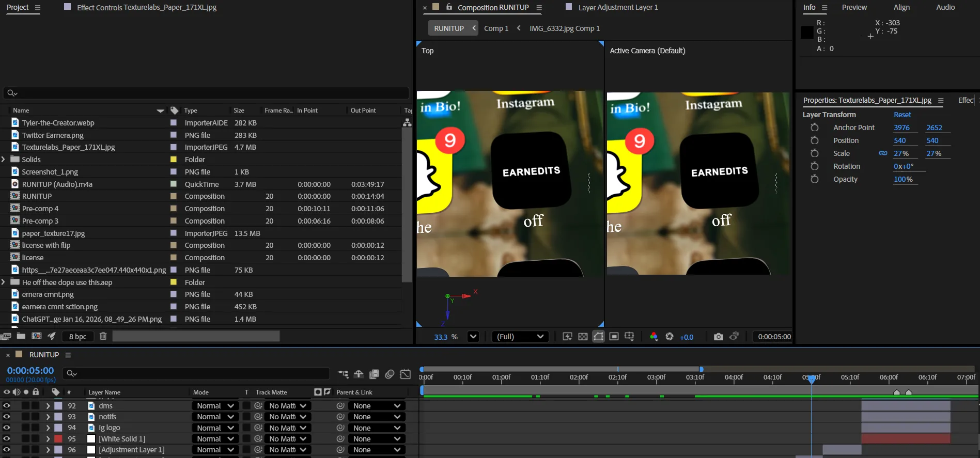The image size is (980, 458).
Task: Enable motion blur switch in timeline header
Action: tap(390, 374)
